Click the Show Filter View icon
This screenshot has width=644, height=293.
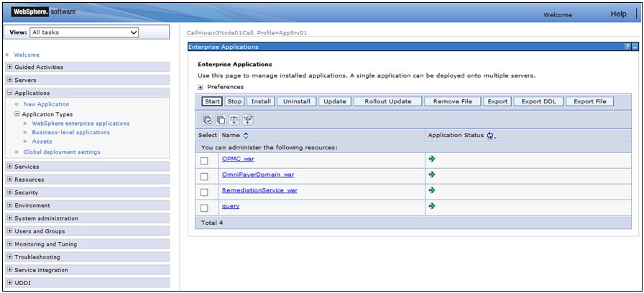click(234, 119)
